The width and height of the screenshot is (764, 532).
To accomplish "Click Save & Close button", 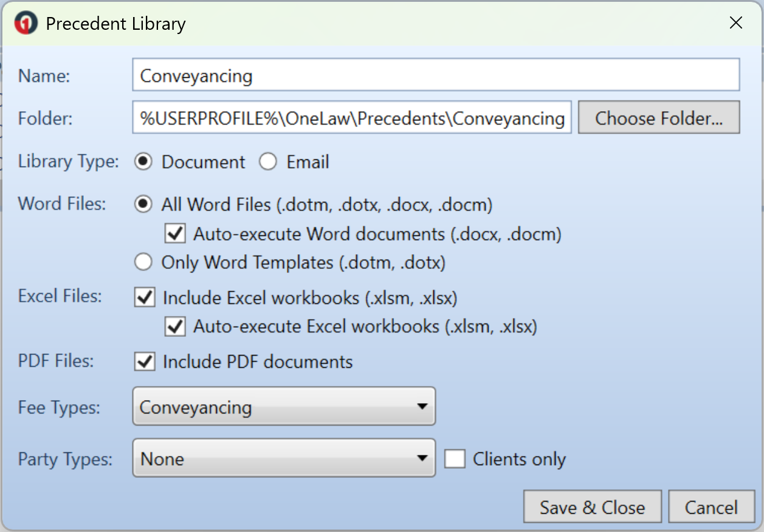I will pyautogui.click(x=592, y=507).
